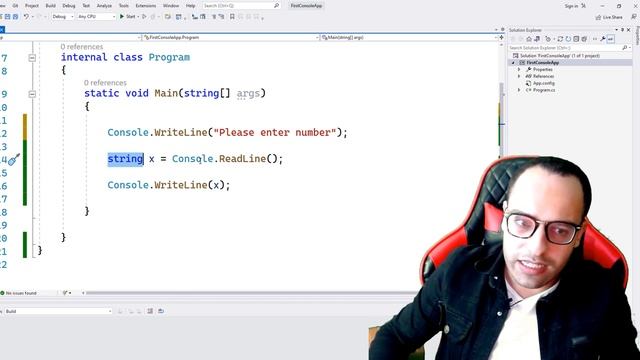The width and height of the screenshot is (640, 360).
Task: Expand the Properties node arrow
Action: click(x=519, y=69)
